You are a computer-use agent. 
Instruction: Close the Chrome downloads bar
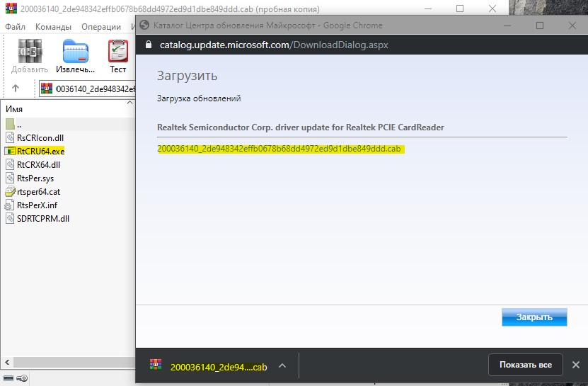[x=576, y=365]
